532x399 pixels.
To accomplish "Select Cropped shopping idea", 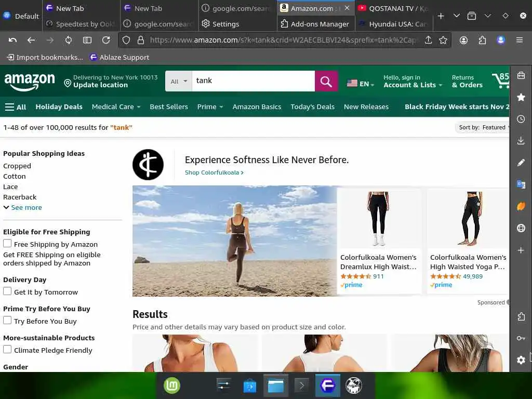I will 17,166.
